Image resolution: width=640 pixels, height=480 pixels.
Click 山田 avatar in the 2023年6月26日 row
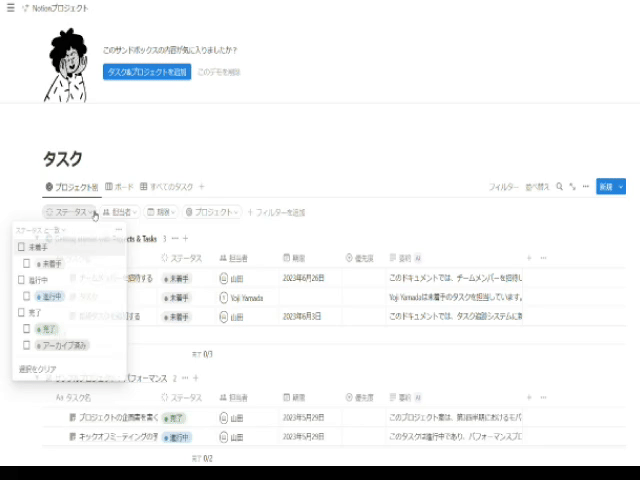pos(223,279)
